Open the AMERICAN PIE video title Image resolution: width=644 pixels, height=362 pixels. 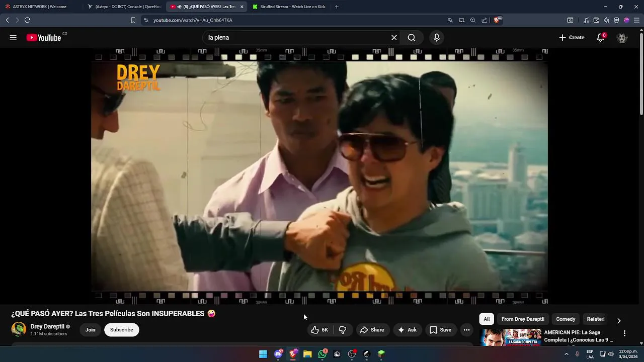(x=579, y=336)
